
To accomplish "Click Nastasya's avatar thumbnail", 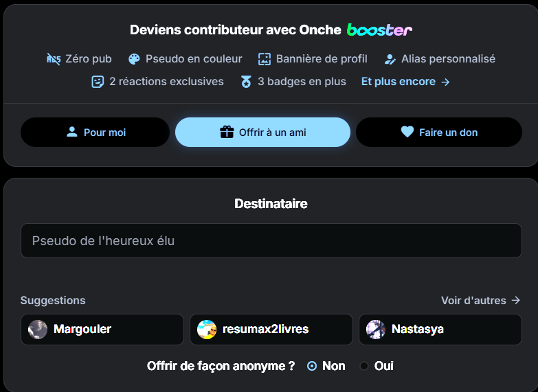I will tap(376, 330).
